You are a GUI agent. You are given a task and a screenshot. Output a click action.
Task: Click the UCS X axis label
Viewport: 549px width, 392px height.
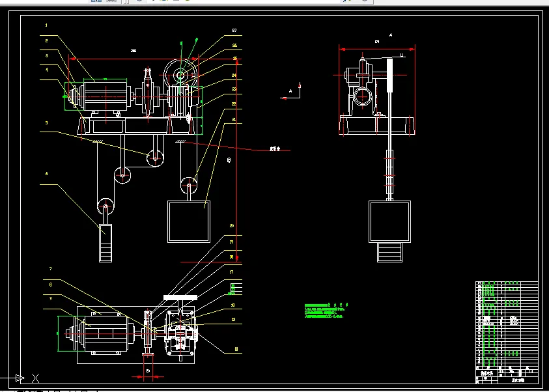point(35,378)
